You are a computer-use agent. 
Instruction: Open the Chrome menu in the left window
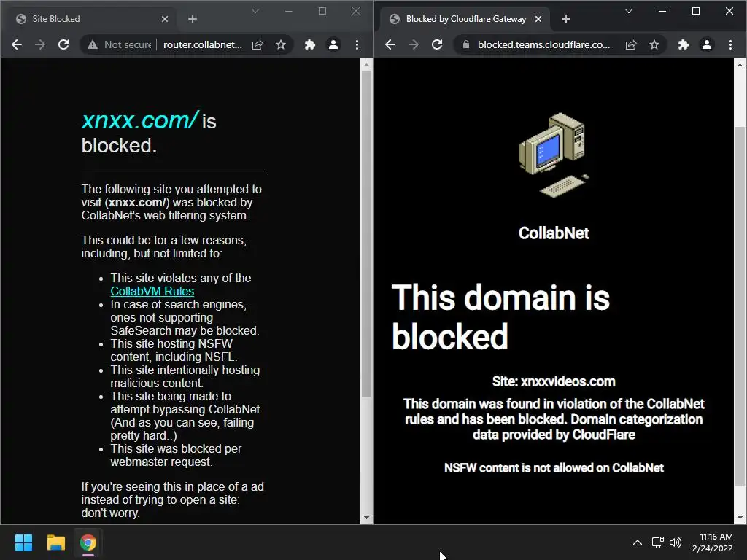tap(357, 44)
